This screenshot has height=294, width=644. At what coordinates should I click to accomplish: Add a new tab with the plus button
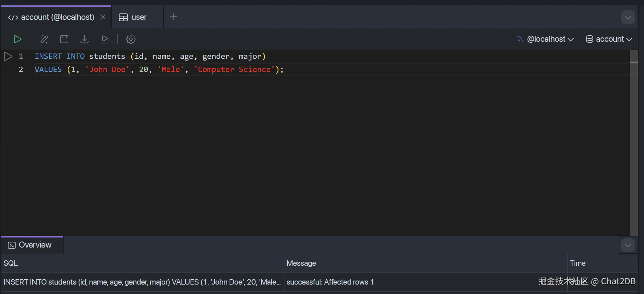click(173, 17)
